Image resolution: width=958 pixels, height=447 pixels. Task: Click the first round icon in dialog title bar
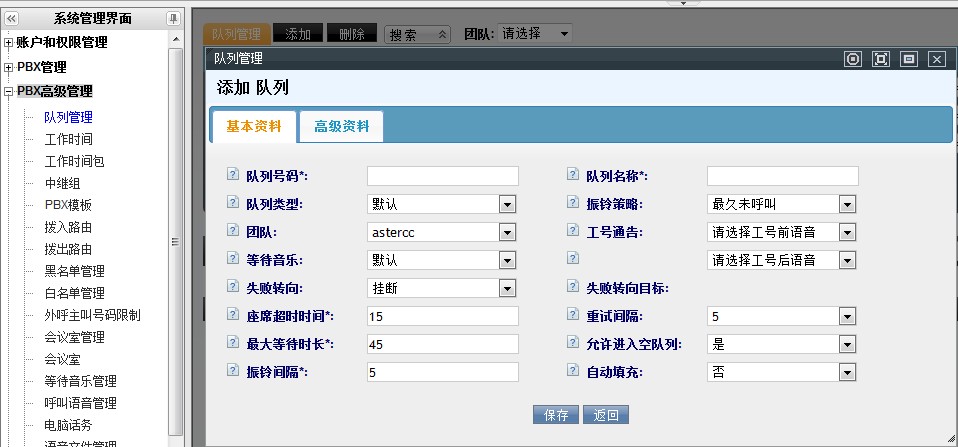(852, 59)
